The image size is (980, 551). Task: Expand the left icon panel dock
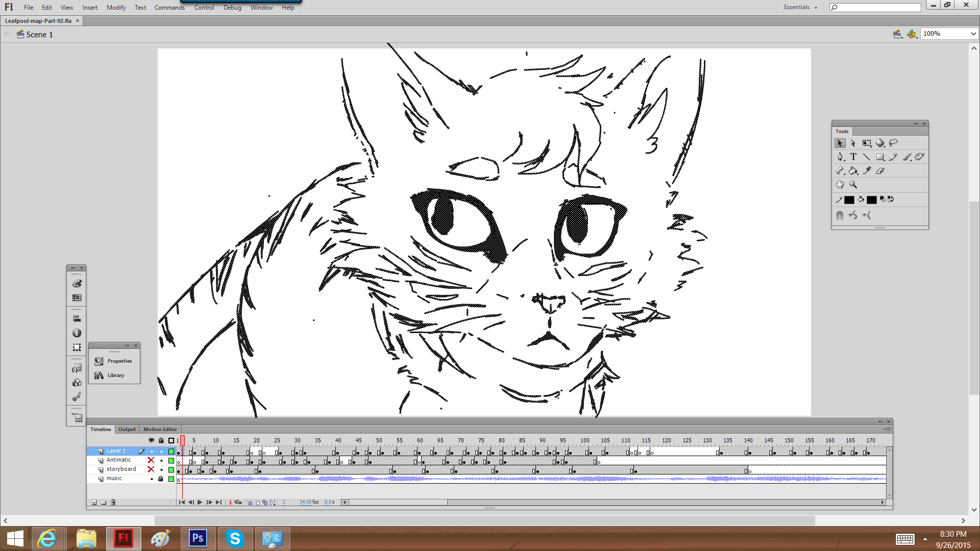click(73, 268)
